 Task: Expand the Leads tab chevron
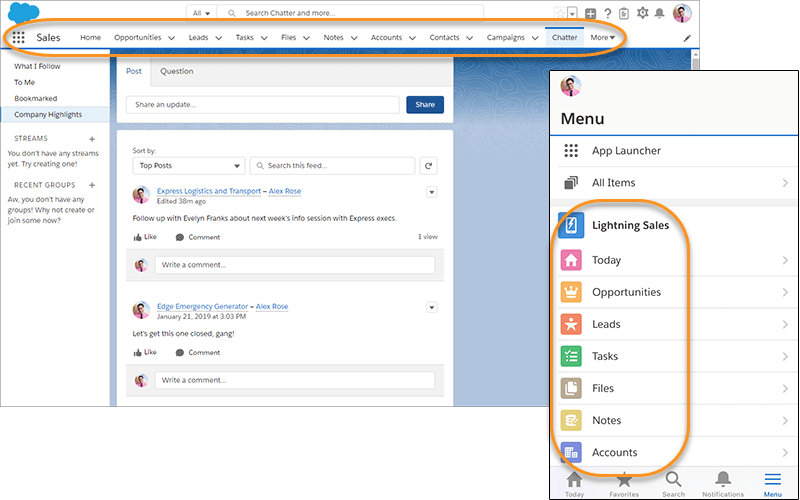(x=218, y=38)
